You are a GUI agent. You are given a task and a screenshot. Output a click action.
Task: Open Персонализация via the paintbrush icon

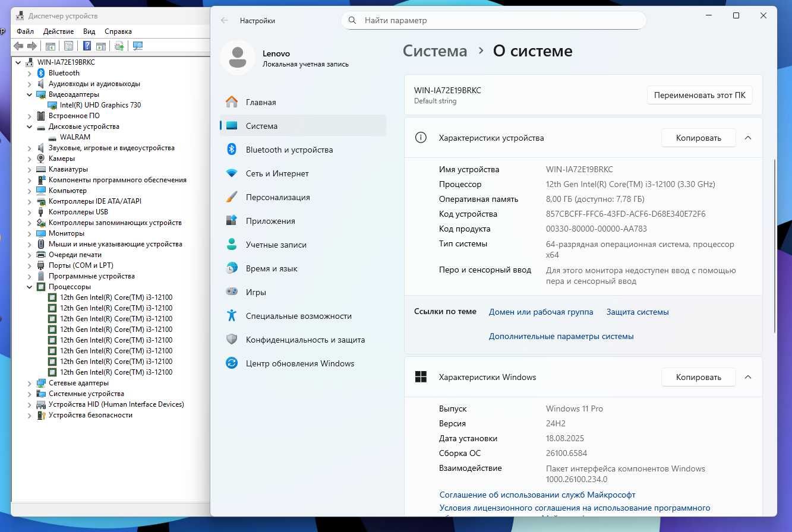[x=232, y=197]
